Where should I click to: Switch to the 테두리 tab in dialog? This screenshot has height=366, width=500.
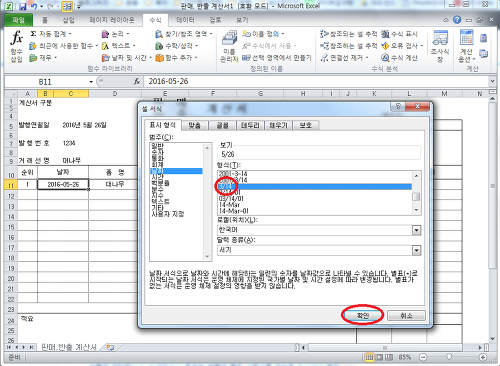pyautogui.click(x=250, y=125)
